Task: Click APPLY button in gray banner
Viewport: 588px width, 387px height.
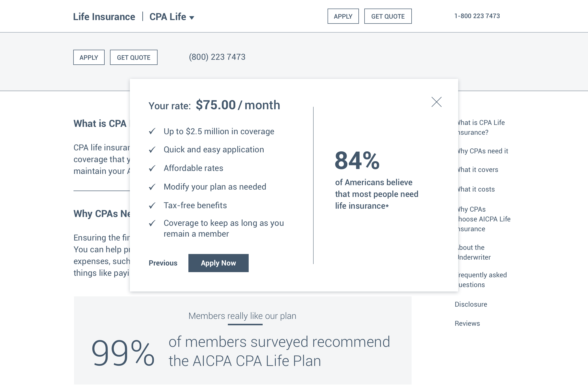Action: [x=89, y=57]
